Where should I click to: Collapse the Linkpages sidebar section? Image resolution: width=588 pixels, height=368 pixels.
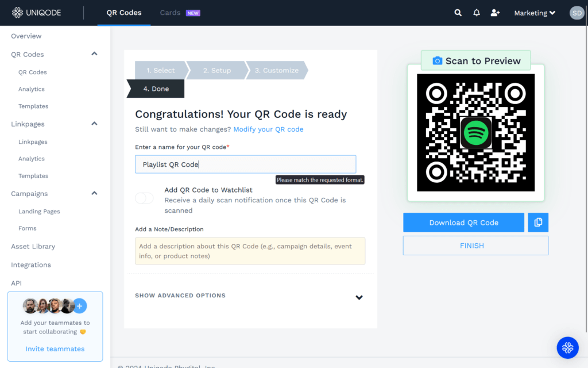pyautogui.click(x=94, y=124)
